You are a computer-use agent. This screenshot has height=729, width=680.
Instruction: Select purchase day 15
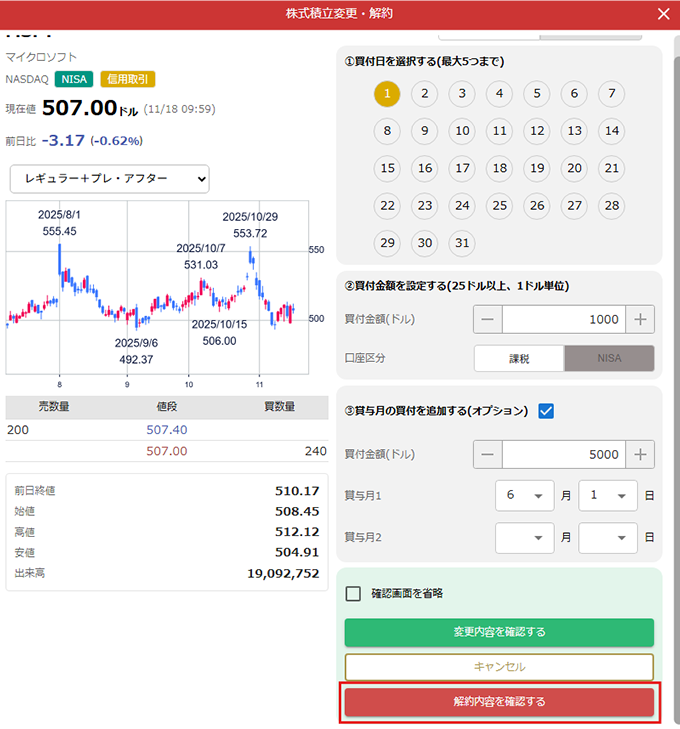387,169
